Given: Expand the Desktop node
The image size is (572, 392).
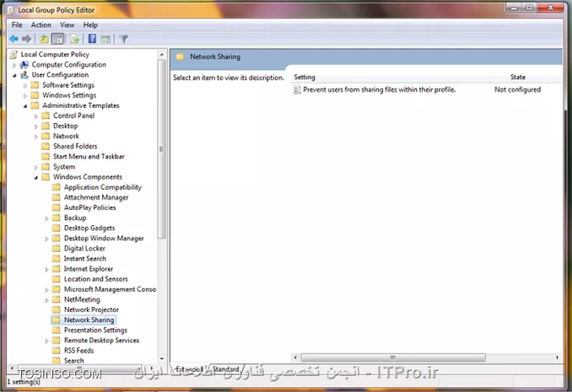Looking at the screenshot, I should pos(35,126).
